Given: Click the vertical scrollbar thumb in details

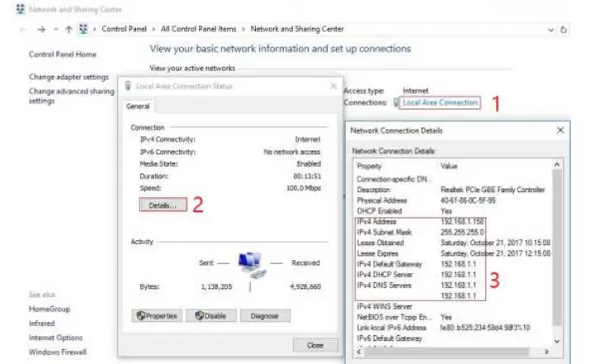Looking at the screenshot, I should (x=557, y=248).
